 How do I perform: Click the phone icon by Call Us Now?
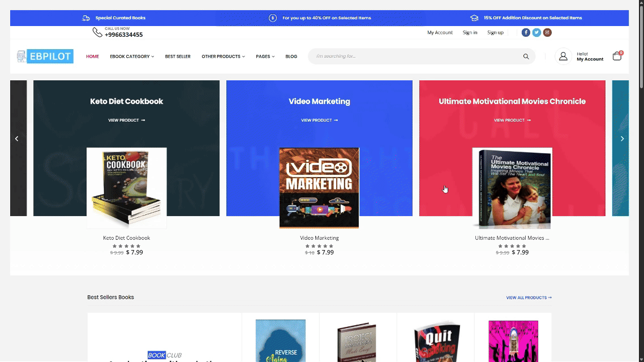(x=97, y=32)
